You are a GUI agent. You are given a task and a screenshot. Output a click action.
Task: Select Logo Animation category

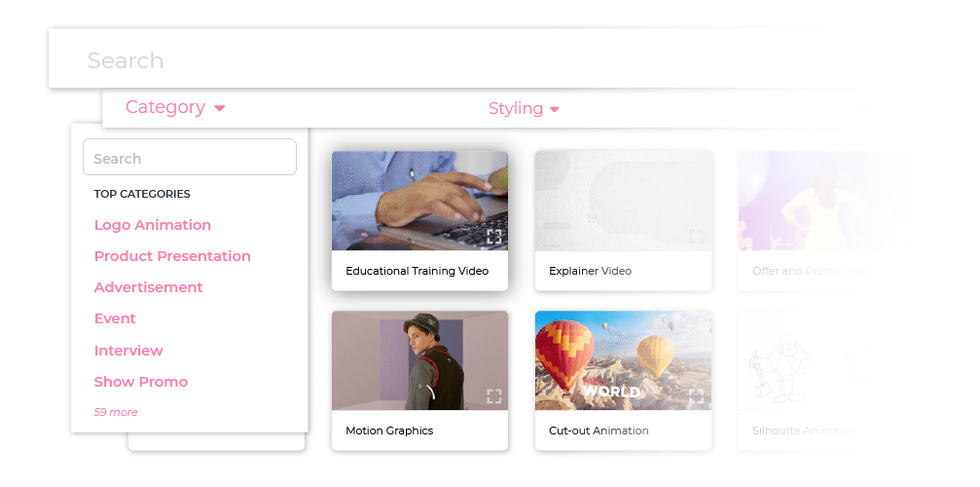(153, 225)
